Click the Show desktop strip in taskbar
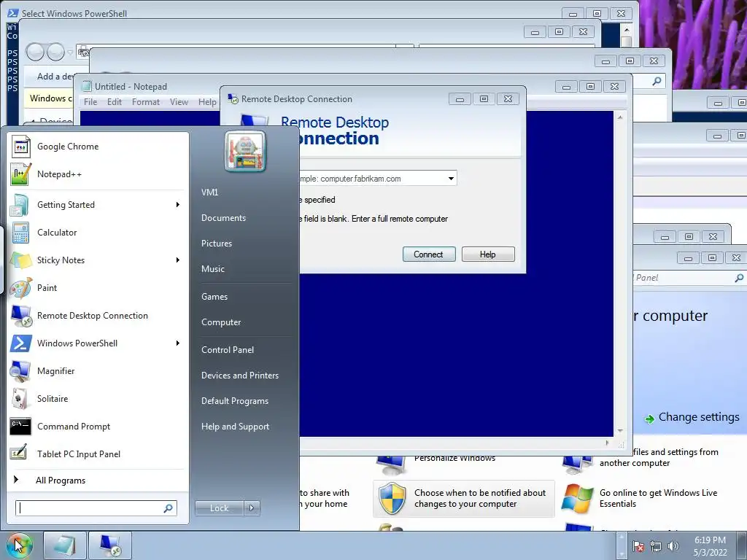The width and height of the screenshot is (747, 560). coord(741,545)
